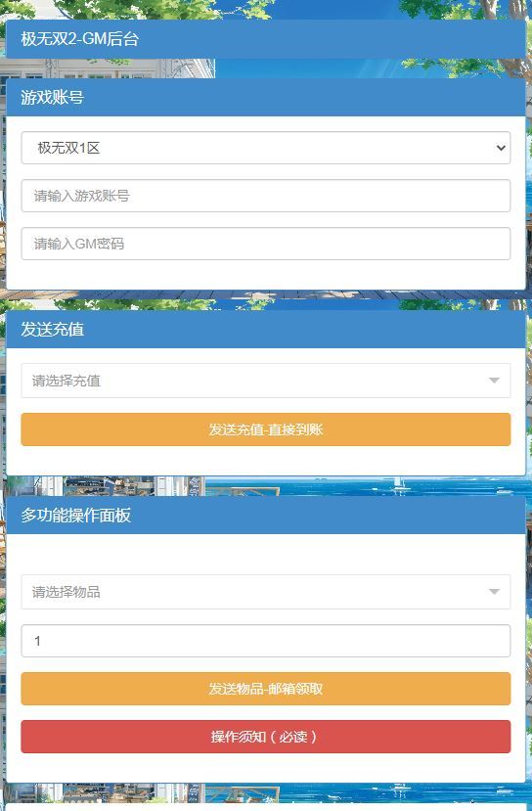Click the sailboat in the background image

[399, 482]
